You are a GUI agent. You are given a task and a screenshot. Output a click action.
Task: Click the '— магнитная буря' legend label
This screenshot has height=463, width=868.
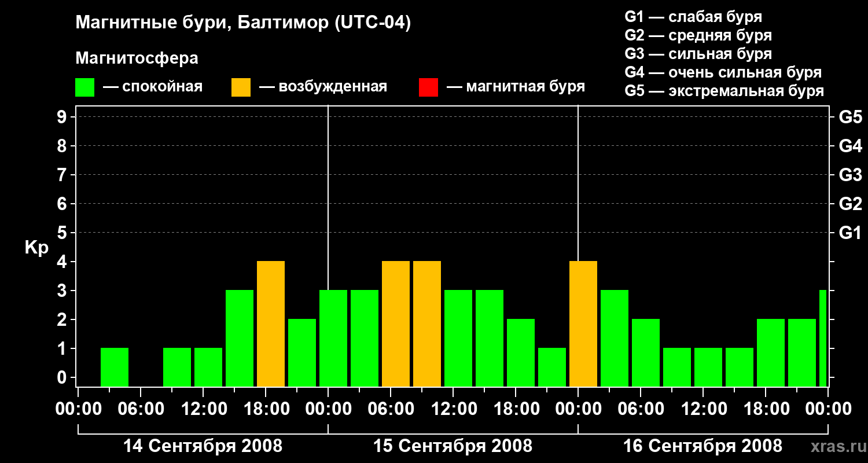coord(516,87)
